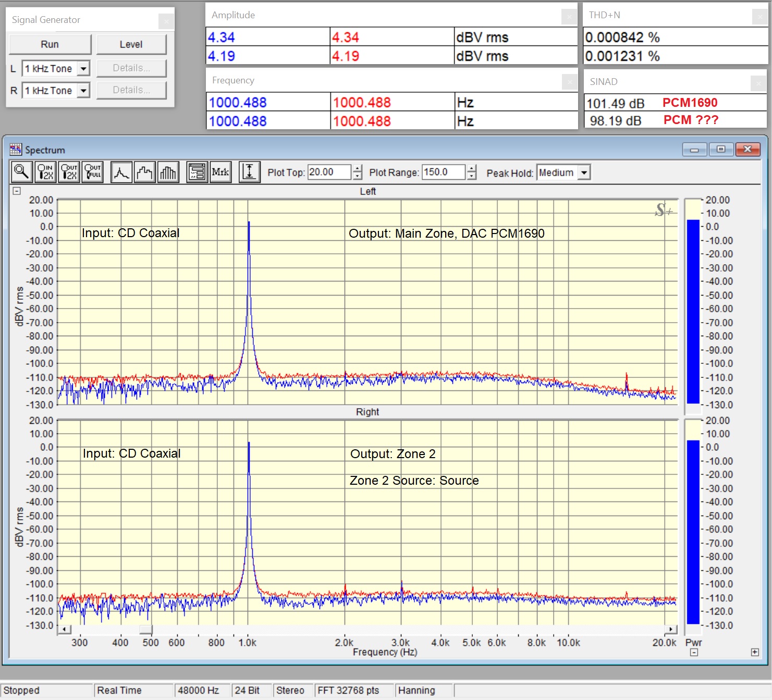Click the Zoom Out 2X icon
The width and height of the screenshot is (772, 700).
pos(69,171)
